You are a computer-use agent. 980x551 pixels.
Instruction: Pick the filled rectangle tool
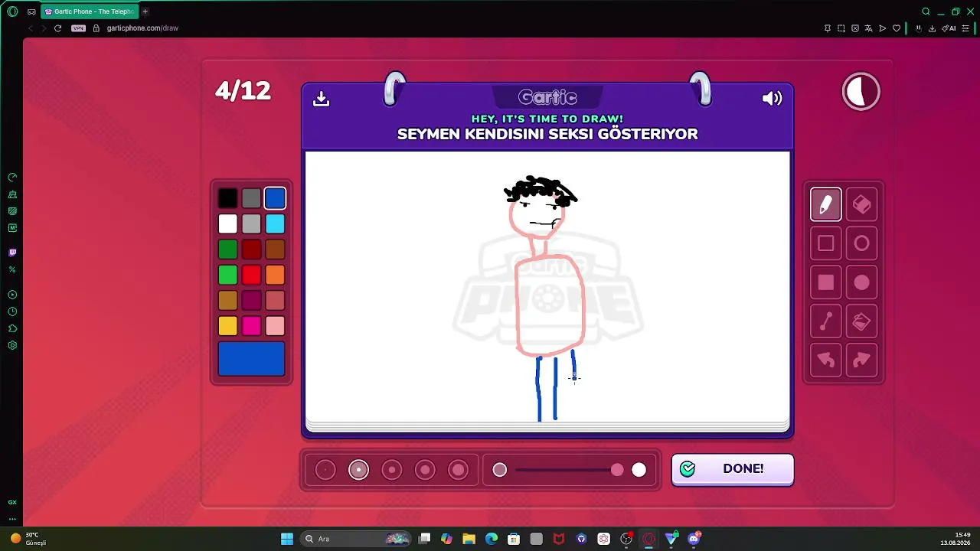pos(825,282)
